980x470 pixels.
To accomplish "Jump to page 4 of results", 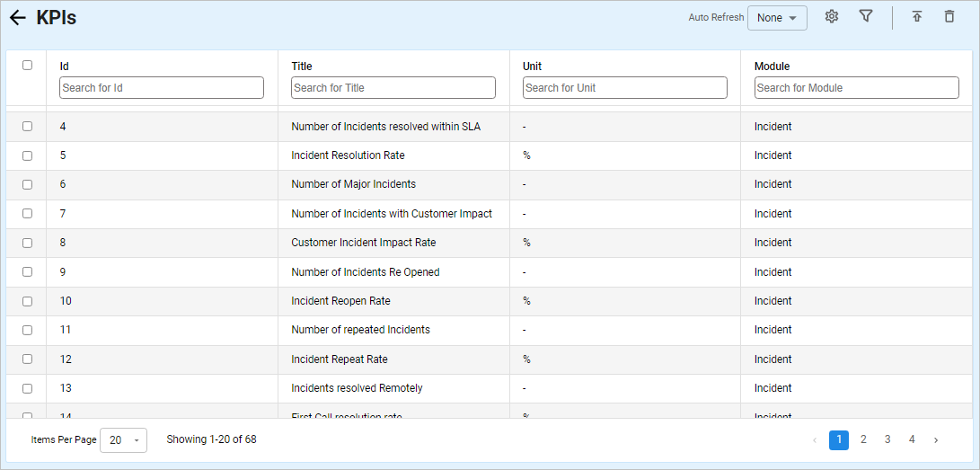I will point(912,440).
